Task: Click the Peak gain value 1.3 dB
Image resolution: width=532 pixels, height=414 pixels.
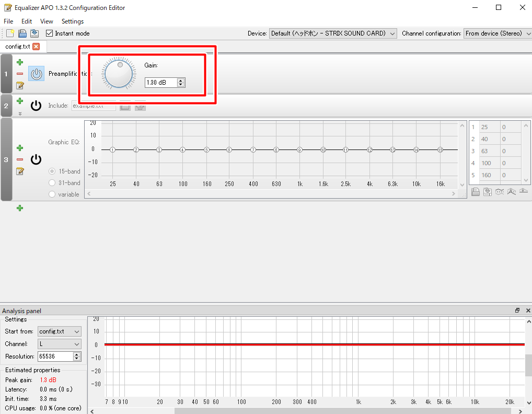Action: [48, 379]
